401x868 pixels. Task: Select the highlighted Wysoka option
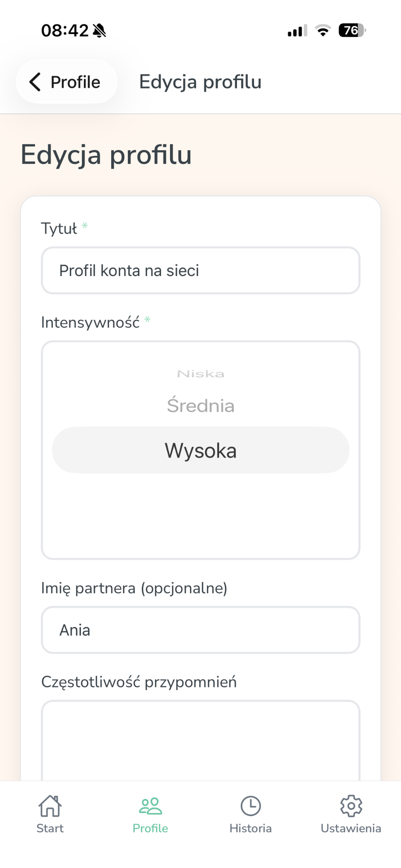pos(200,450)
